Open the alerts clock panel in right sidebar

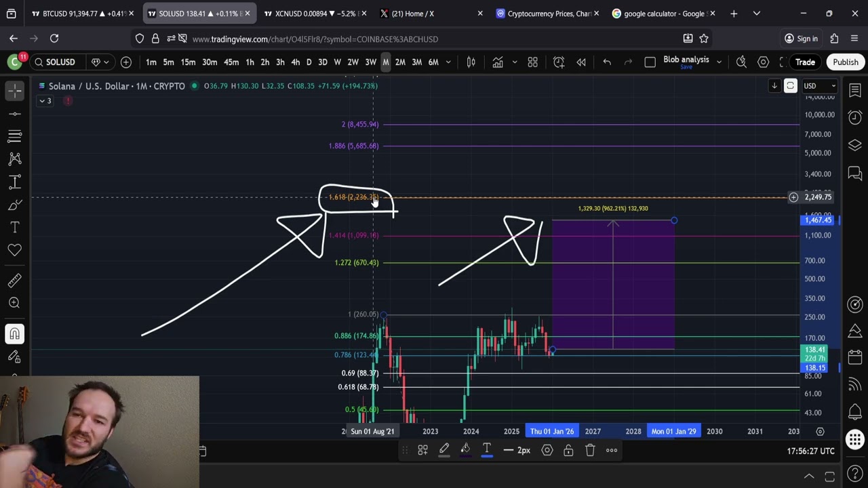pyautogui.click(x=855, y=117)
